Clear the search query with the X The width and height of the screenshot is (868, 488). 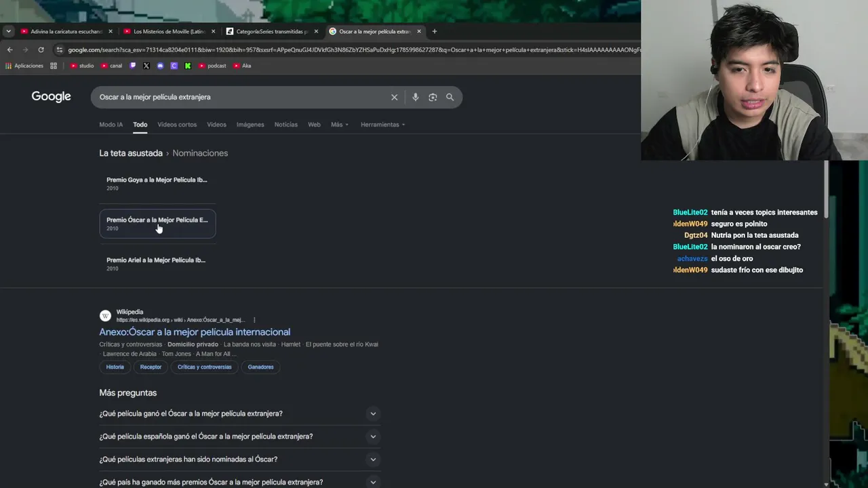(394, 97)
